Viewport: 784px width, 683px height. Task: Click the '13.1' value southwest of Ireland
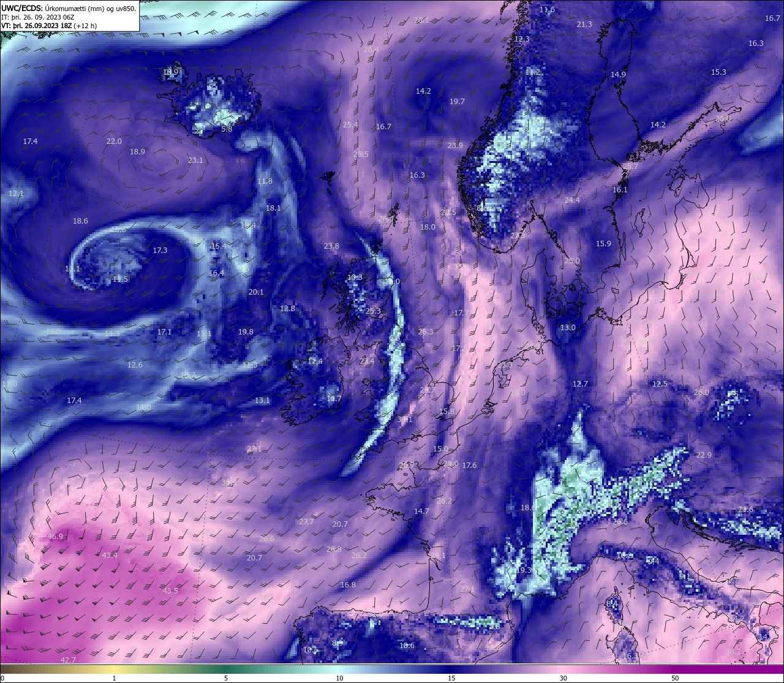262,401
